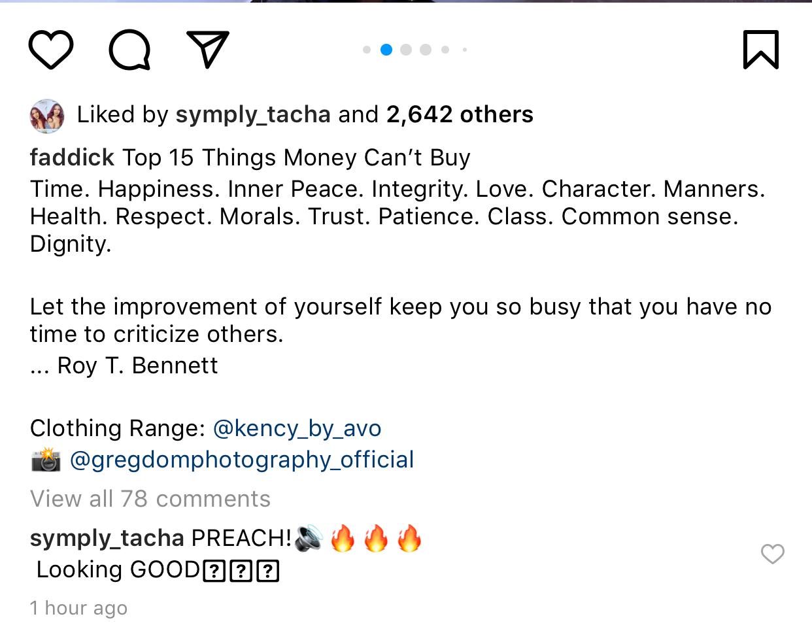The width and height of the screenshot is (812, 644).
Task: Jump to first carousel dot
Action: [x=367, y=50]
